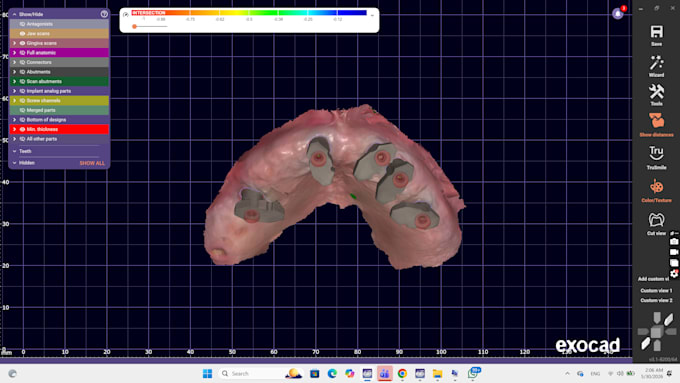Show hidden system tray icons
This screenshot has width=680, height=383.
567,373
